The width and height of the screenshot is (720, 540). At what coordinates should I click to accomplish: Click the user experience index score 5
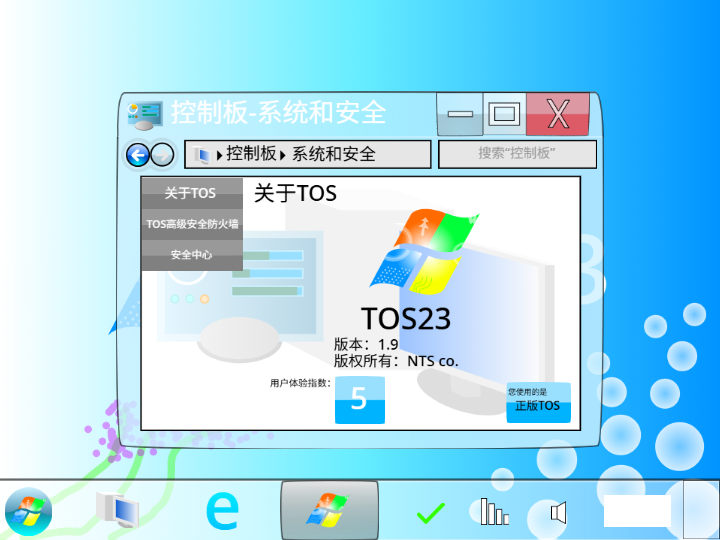tap(360, 400)
